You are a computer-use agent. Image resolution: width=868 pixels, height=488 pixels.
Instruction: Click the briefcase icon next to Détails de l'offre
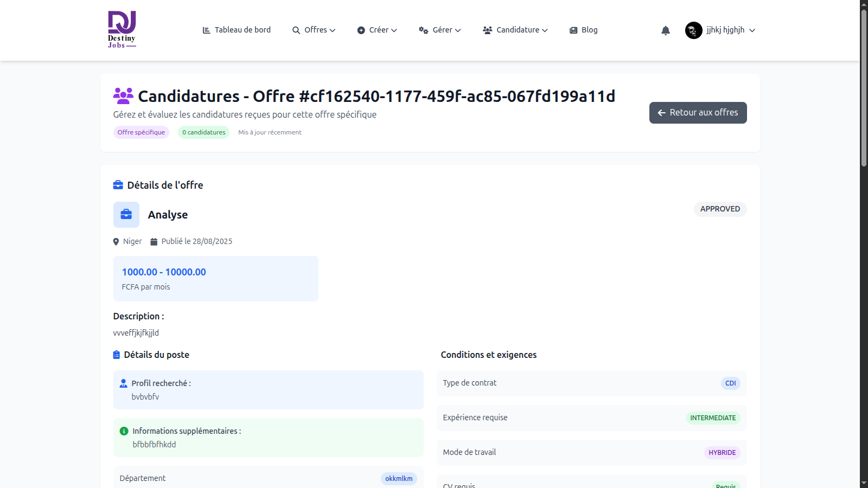click(118, 185)
